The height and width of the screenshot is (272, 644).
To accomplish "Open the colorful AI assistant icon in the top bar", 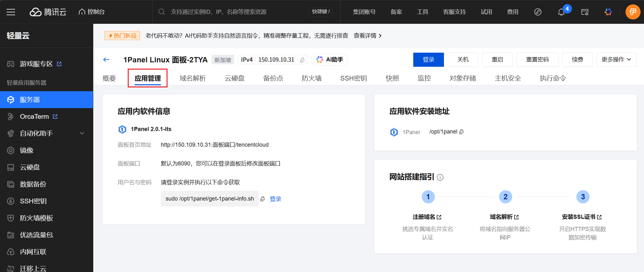I will point(608,12).
